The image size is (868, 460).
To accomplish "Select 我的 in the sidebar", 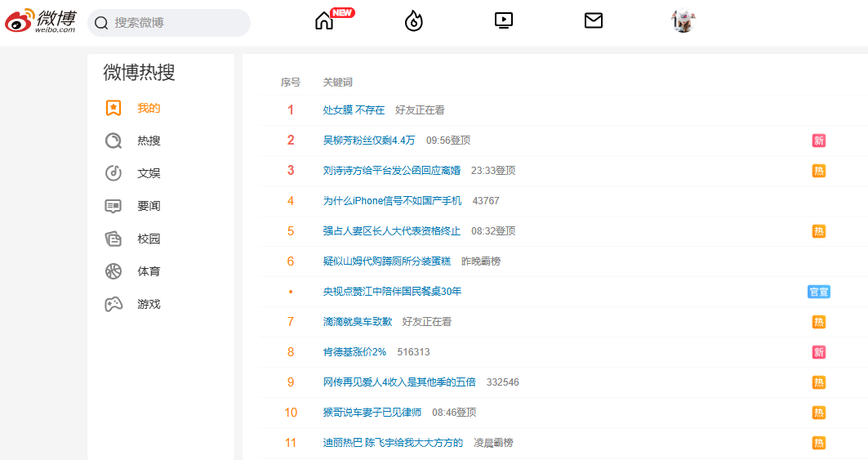I will [149, 108].
